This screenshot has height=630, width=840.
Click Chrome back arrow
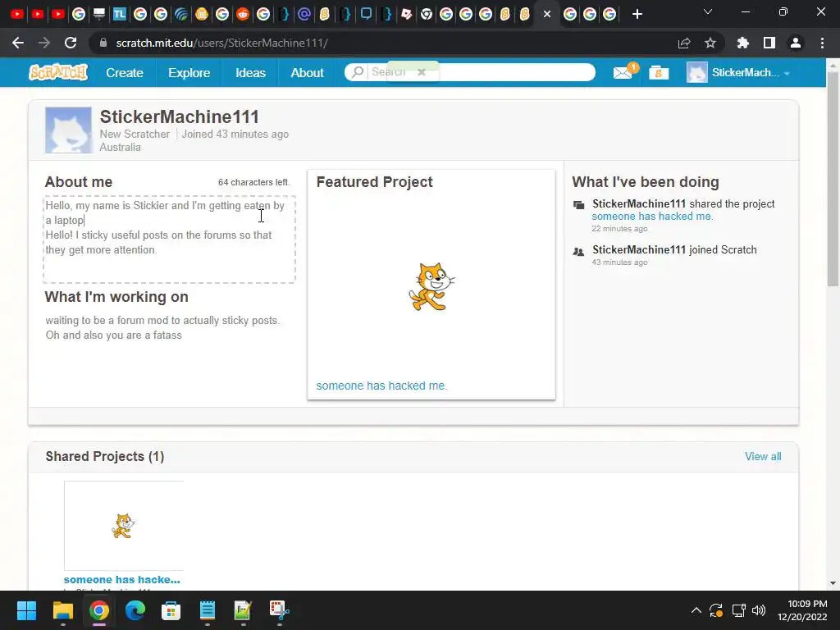(x=18, y=43)
